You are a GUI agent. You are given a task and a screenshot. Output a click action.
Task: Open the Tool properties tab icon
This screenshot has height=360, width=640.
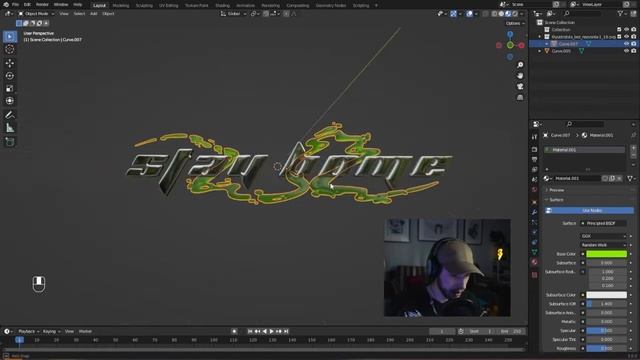tap(534, 137)
